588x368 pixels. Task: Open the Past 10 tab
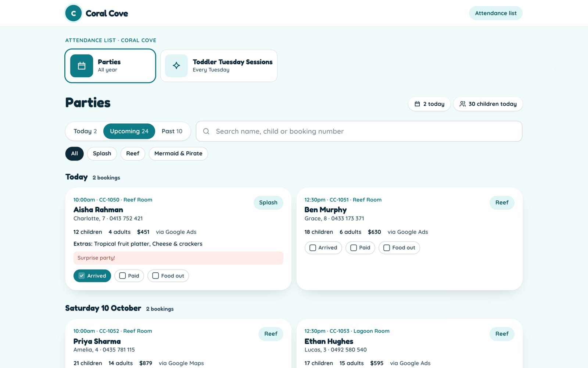(172, 131)
